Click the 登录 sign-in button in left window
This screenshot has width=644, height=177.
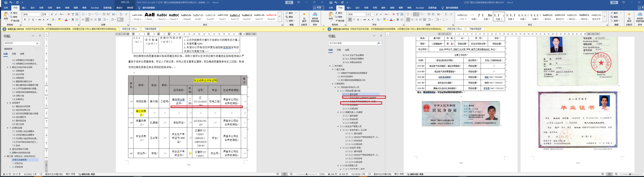[289, 3]
